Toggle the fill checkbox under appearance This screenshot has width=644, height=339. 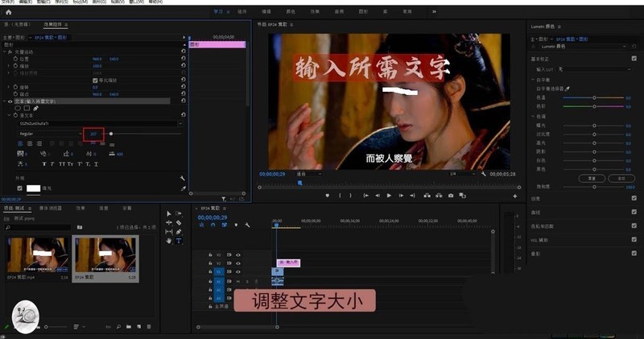[19, 188]
